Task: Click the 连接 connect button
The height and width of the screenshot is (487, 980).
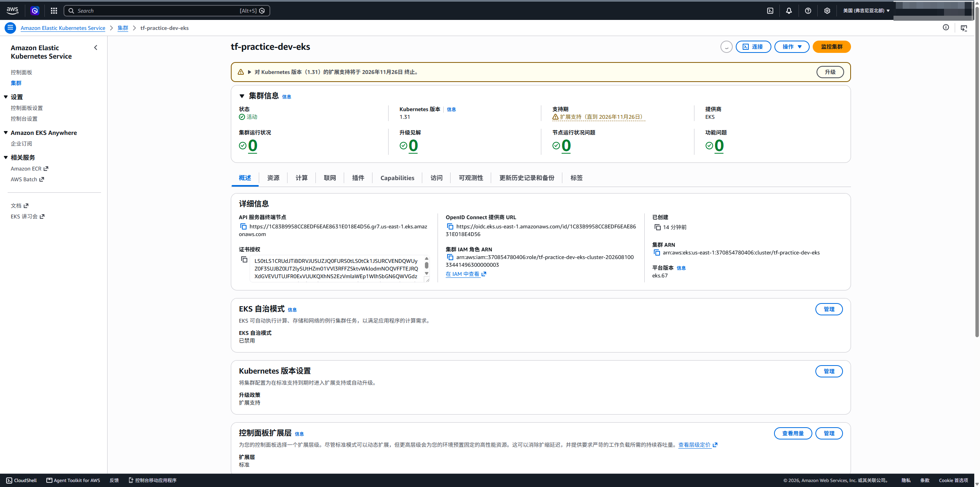Action: coord(753,47)
